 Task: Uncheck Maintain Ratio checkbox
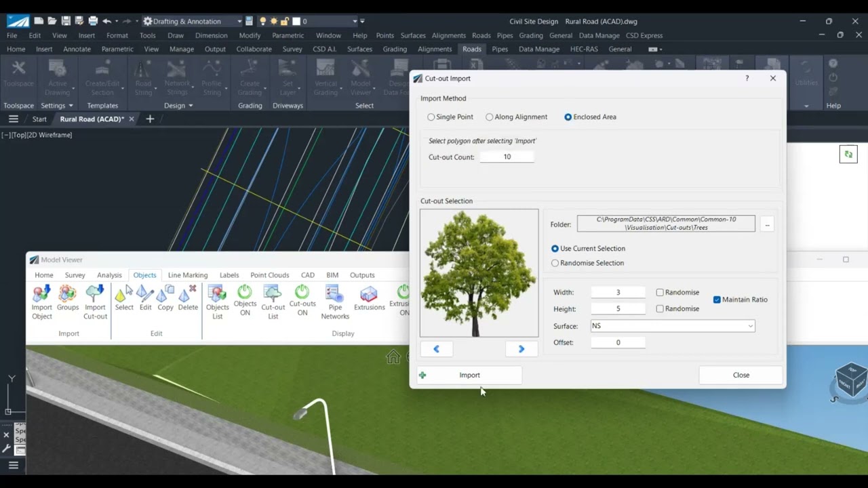717,300
